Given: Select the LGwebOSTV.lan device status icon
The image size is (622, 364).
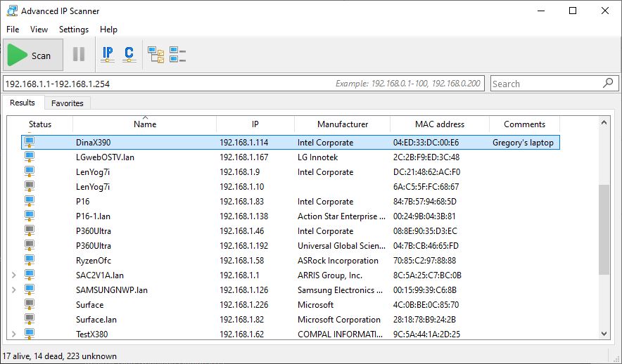Looking at the screenshot, I should [x=29, y=157].
